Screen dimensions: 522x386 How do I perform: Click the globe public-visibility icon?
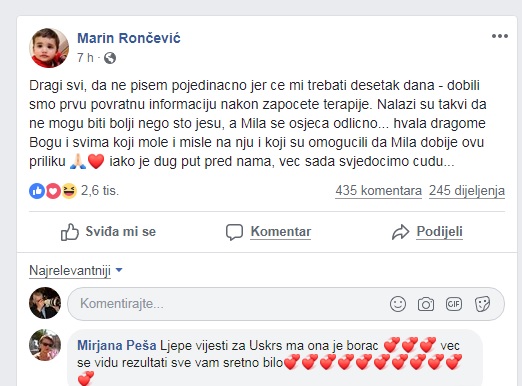click(110, 58)
